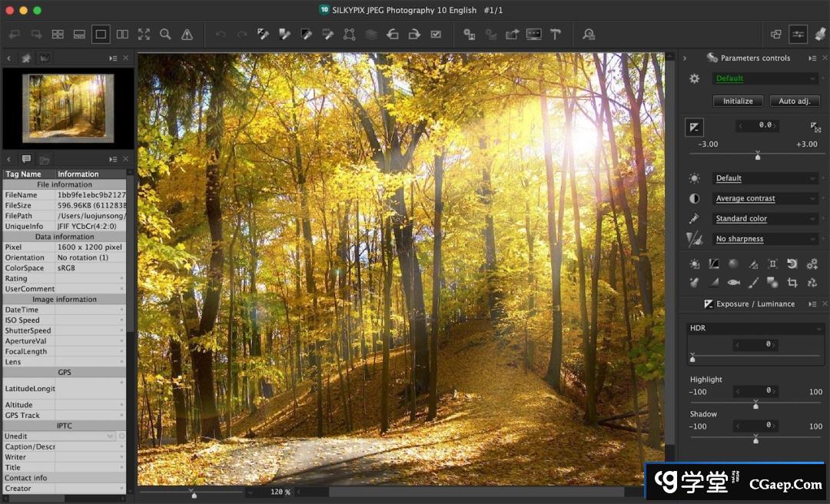The image size is (830, 504).
Task: Click the magnifier zoom tool in toolbar
Action: (165, 35)
